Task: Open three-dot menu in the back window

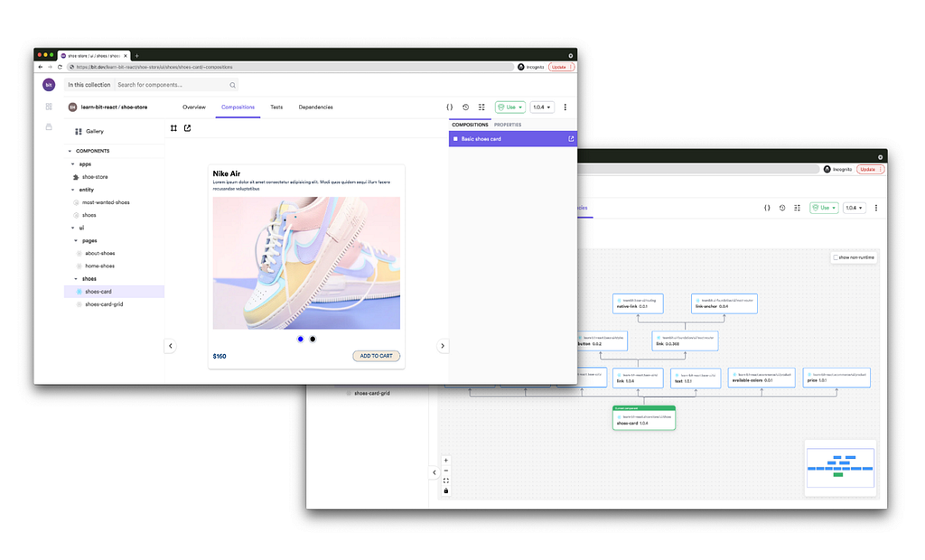Action: tap(876, 208)
